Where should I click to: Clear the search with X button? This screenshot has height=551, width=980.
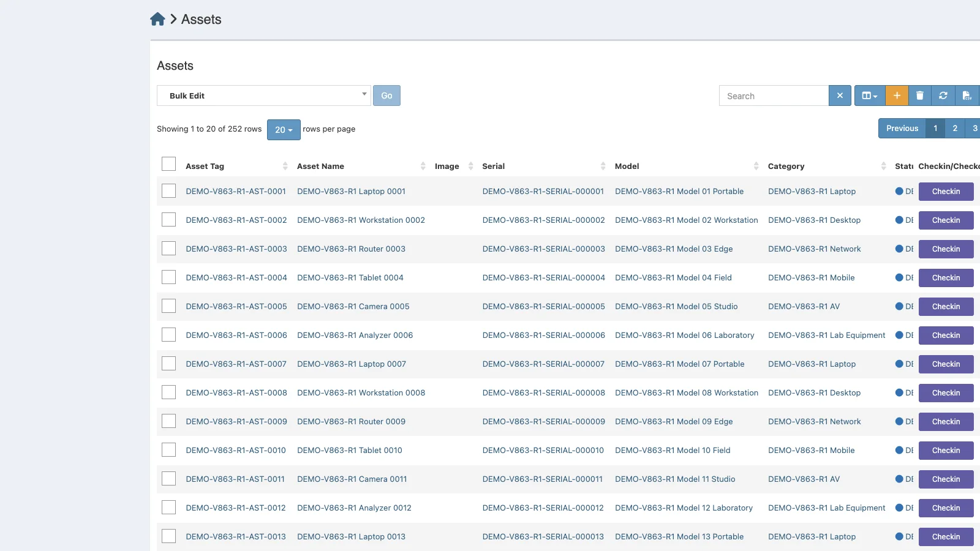point(840,96)
